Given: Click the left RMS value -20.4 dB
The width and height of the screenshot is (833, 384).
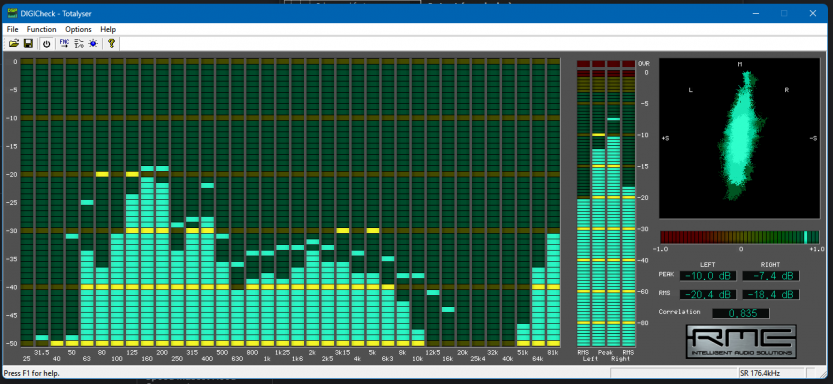Looking at the screenshot, I should click(x=708, y=295).
